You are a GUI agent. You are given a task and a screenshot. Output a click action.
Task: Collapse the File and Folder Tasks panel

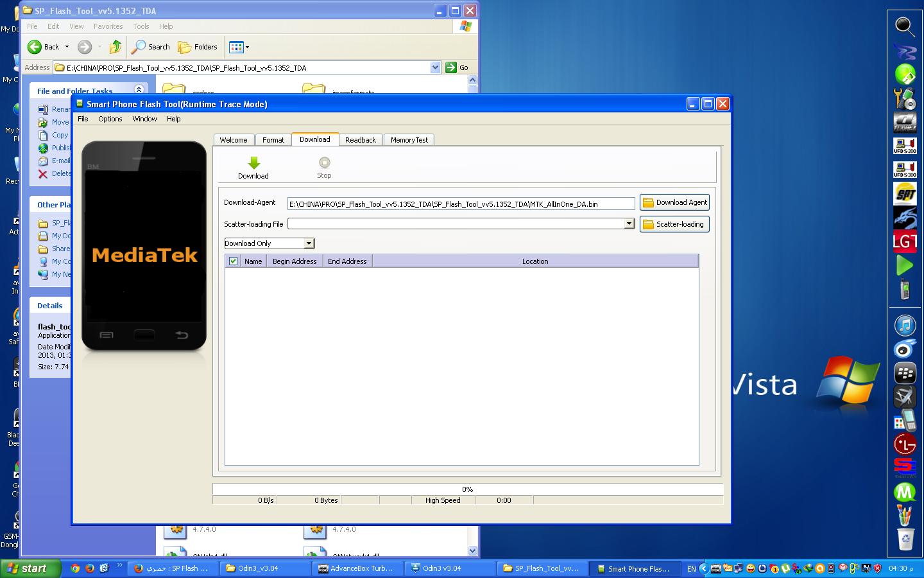pyautogui.click(x=138, y=90)
